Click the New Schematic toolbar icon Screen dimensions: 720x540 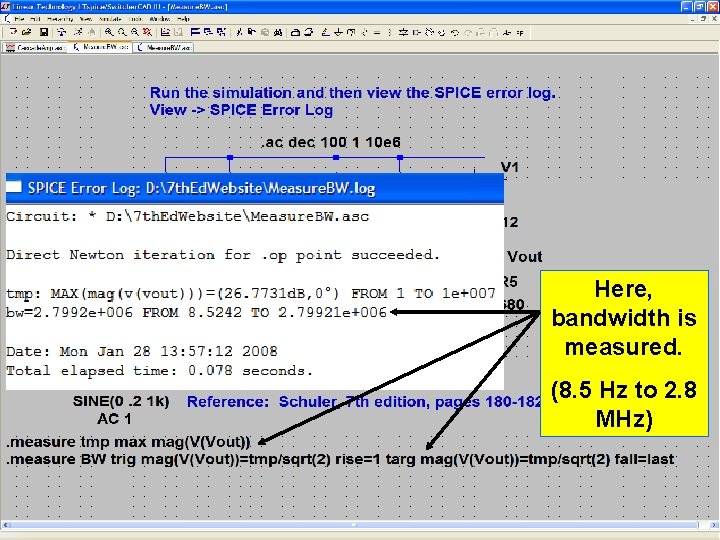14,32
